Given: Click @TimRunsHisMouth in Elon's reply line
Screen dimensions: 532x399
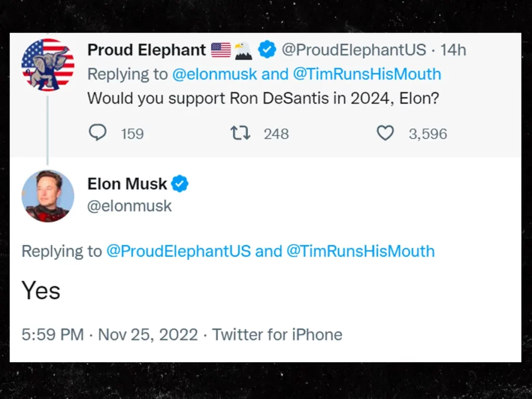Looking at the screenshot, I should point(361,251).
